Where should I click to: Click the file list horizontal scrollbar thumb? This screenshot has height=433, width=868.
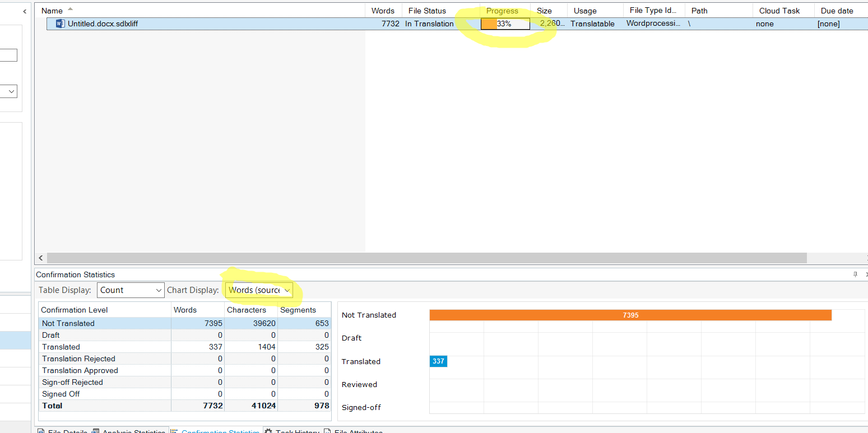tap(426, 258)
